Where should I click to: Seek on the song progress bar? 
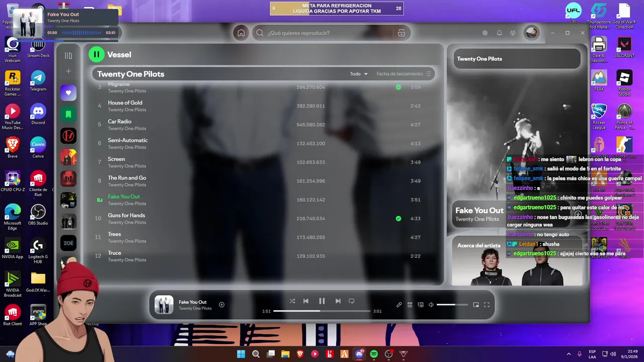(x=322, y=311)
